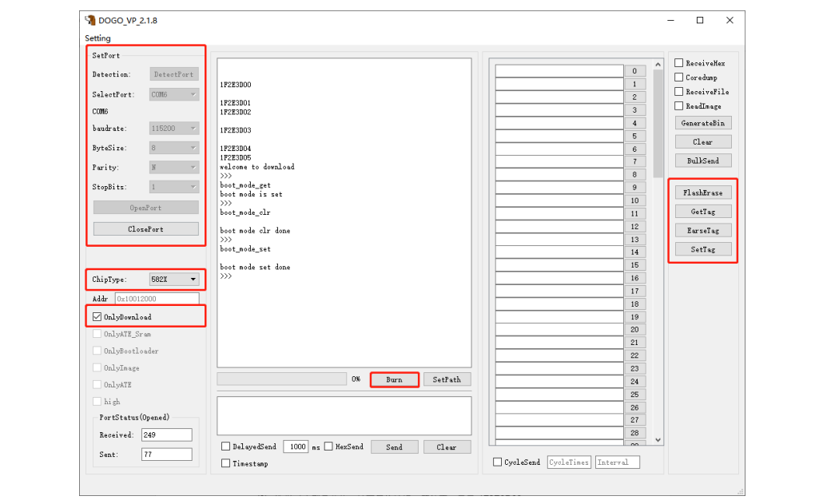The width and height of the screenshot is (827, 504).
Task: Click the Clear button under GenerateBin
Action: pyautogui.click(x=703, y=142)
